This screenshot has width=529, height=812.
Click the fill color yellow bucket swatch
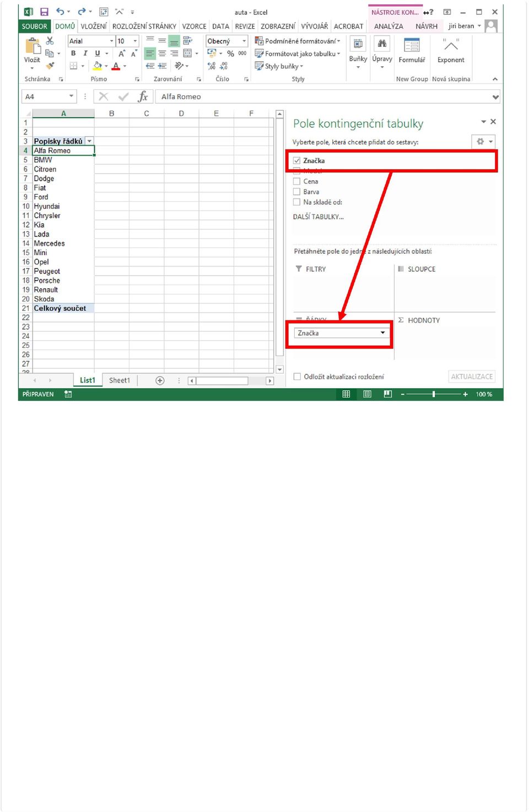coord(98,66)
